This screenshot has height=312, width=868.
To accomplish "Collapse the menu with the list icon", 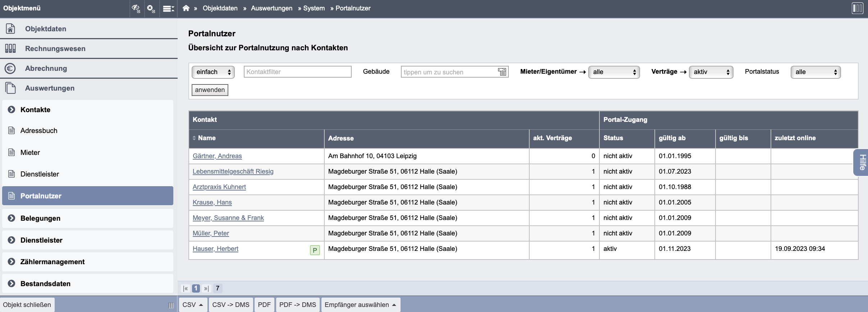I will (x=168, y=8).
